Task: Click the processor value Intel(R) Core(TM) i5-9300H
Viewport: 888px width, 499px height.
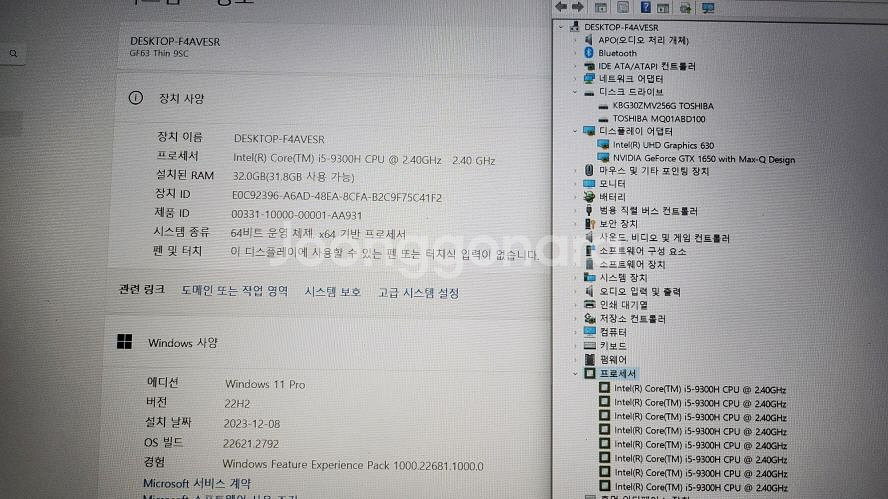Action: click(x=364, y=160)
